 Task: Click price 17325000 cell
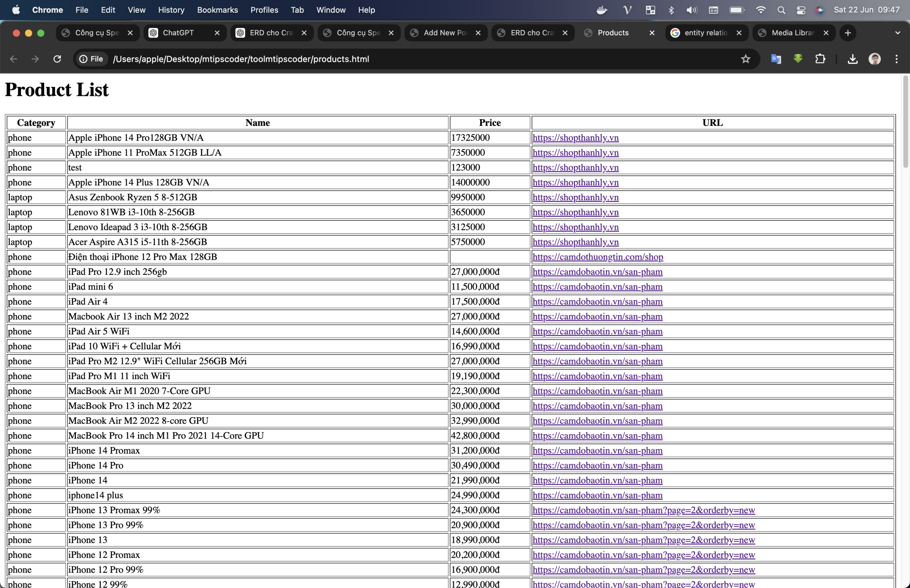pyautogui.click(x=490, y=137)
